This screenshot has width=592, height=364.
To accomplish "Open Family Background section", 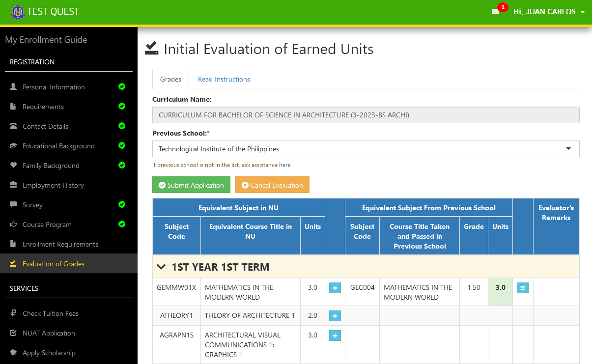I will 69,166.
